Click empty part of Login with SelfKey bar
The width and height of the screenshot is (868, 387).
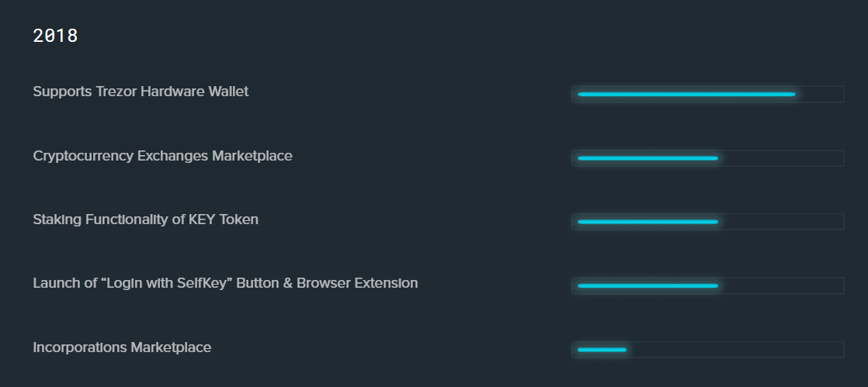pos(781,286)
